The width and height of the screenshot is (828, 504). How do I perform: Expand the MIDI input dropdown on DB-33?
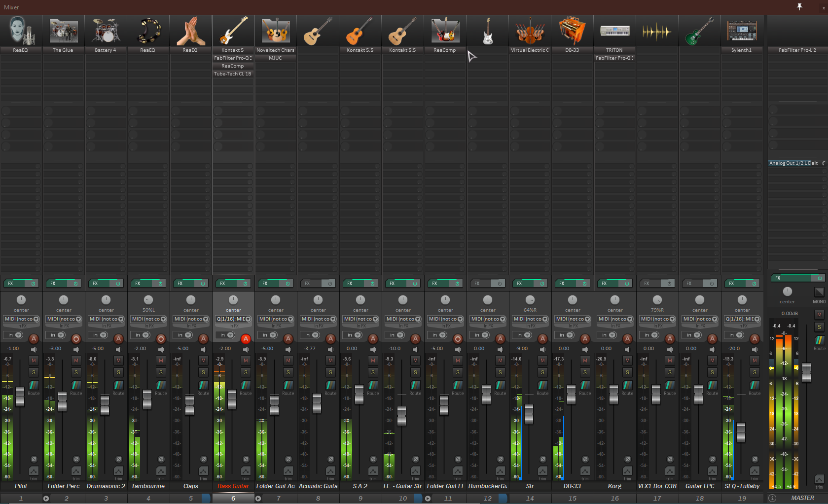pyautogui.click(x=573, y=319)
